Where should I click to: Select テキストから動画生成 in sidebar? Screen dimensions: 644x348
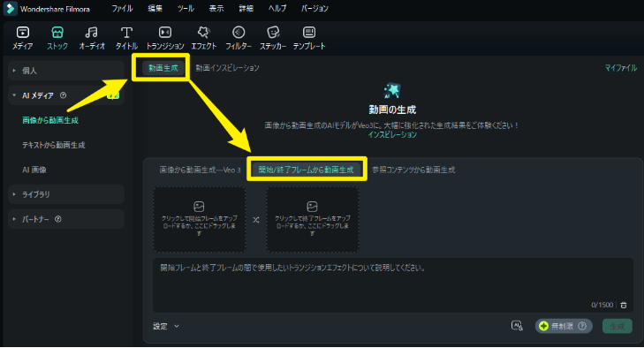54,145
